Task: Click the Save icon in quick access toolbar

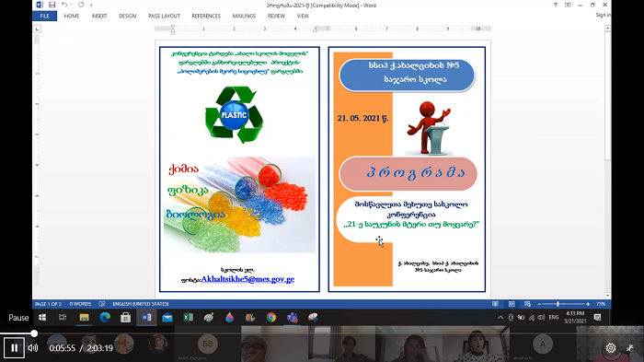Action: 52,5
